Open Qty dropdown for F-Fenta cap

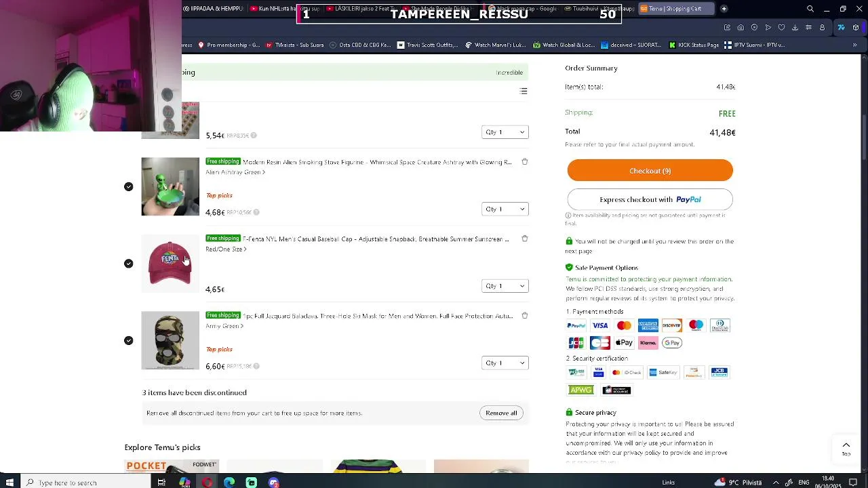click(x=505, y=286)
